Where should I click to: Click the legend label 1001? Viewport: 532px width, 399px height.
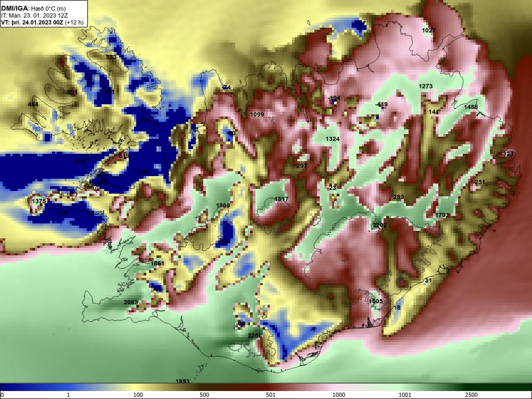(405, 395)
